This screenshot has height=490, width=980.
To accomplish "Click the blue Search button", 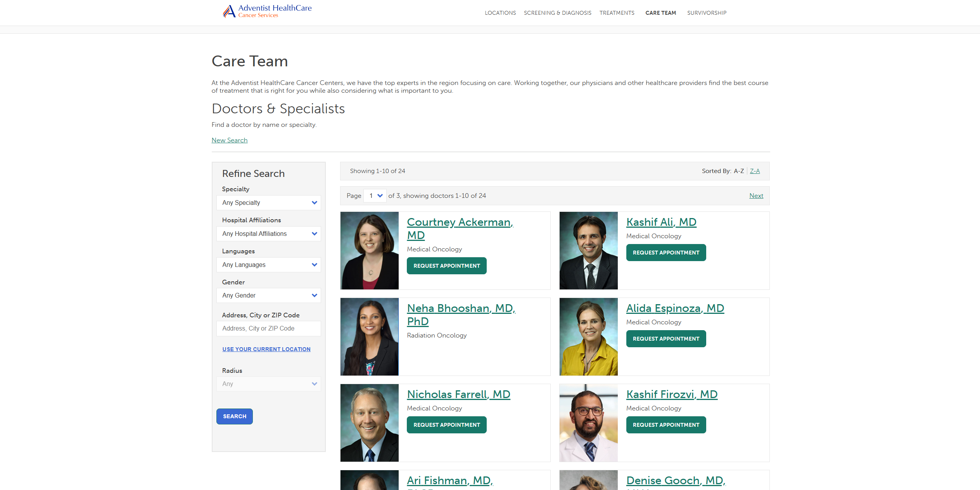I will [234, 416].
